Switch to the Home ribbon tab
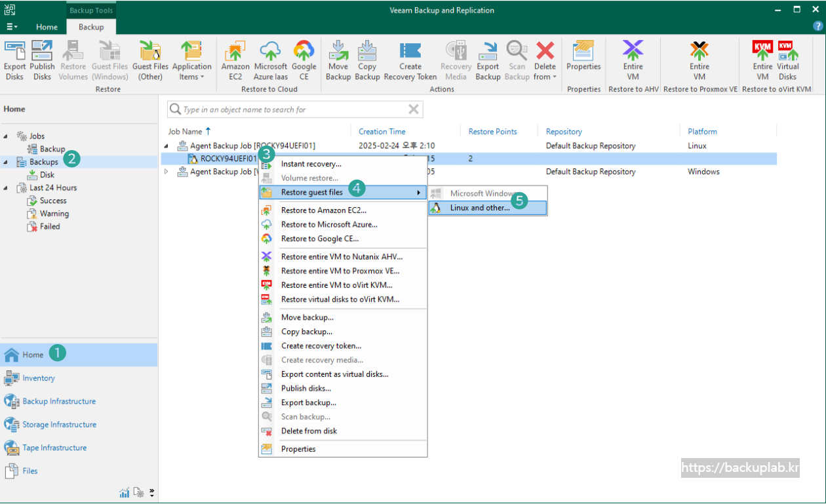Viewport: 826px width, 504px height. [x=47, y=27]
